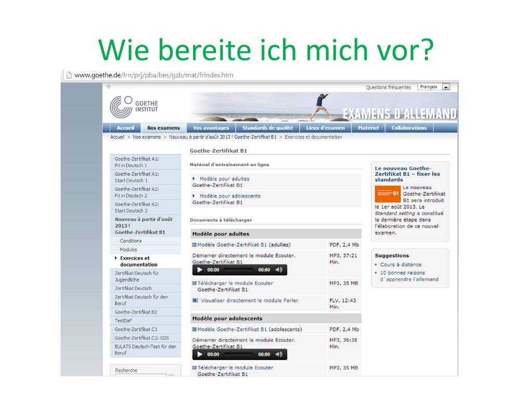The width and height of the screenshot is (532, 399).
Task: Click Accueil in the breadcrumb
Action: point(117,137)
